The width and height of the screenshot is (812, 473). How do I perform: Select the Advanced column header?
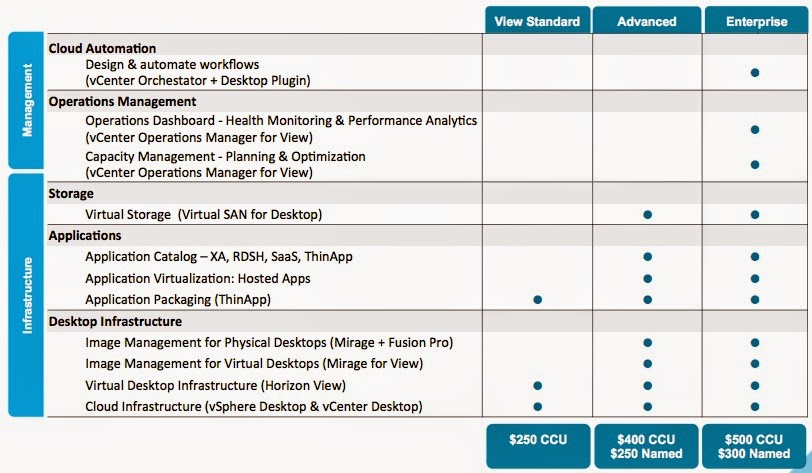pos(647,20)
